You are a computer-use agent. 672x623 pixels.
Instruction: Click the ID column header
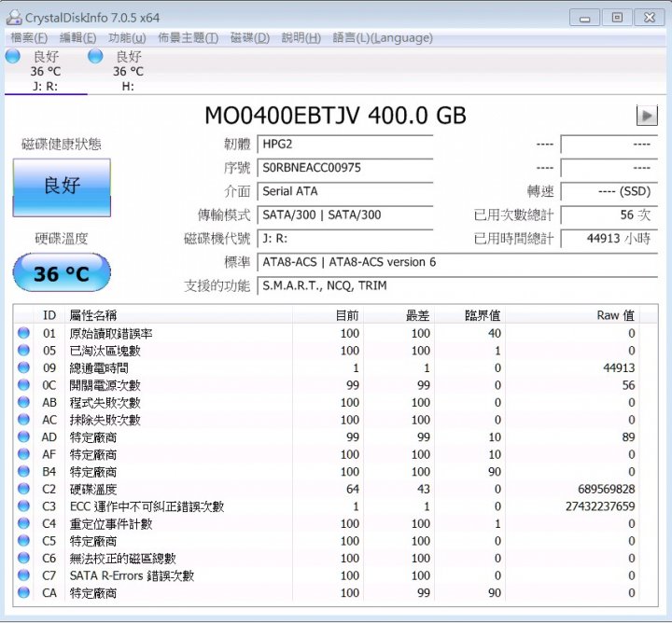pyautogui.click(x=49, y=315)
